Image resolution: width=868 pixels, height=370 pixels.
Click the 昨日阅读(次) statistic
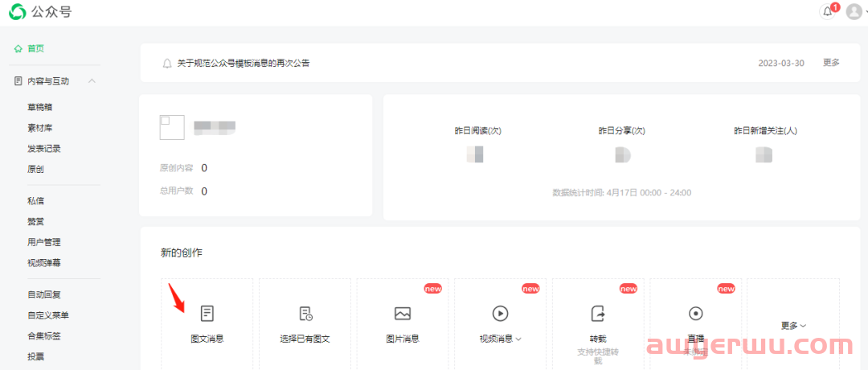[477, 131]
